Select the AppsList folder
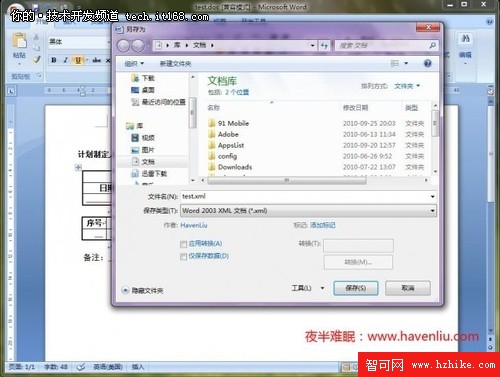Image resolution: width=500 pixels, height=377 pixels. coord(226,145)
